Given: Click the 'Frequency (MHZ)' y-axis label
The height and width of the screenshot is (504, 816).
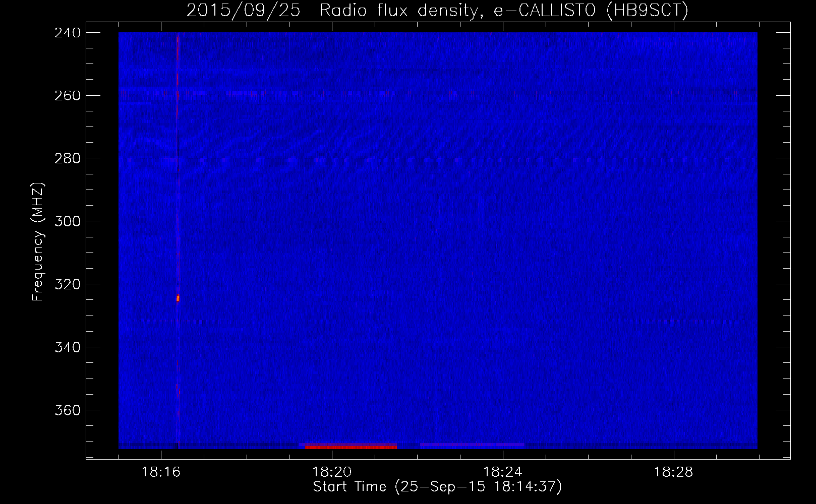Looking at the screenshot, I should tap(38, 241).
